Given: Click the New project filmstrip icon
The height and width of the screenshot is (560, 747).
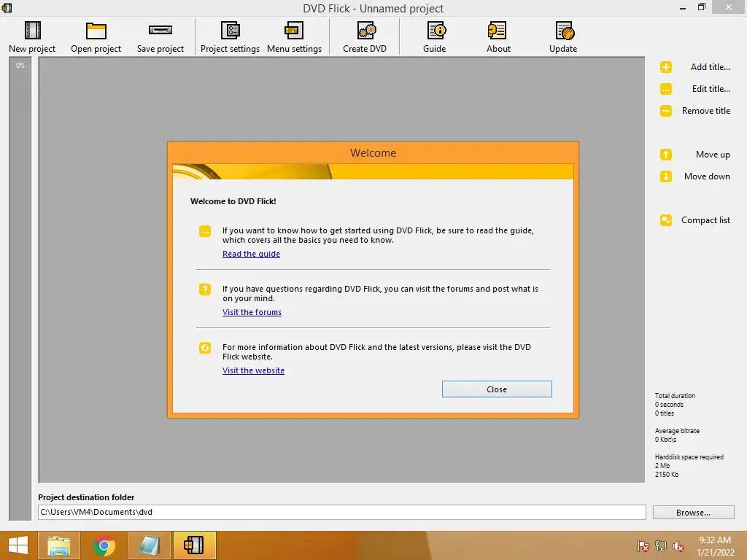Looking at the screenshot, I should pyautogui.click(x=32, y=31).
